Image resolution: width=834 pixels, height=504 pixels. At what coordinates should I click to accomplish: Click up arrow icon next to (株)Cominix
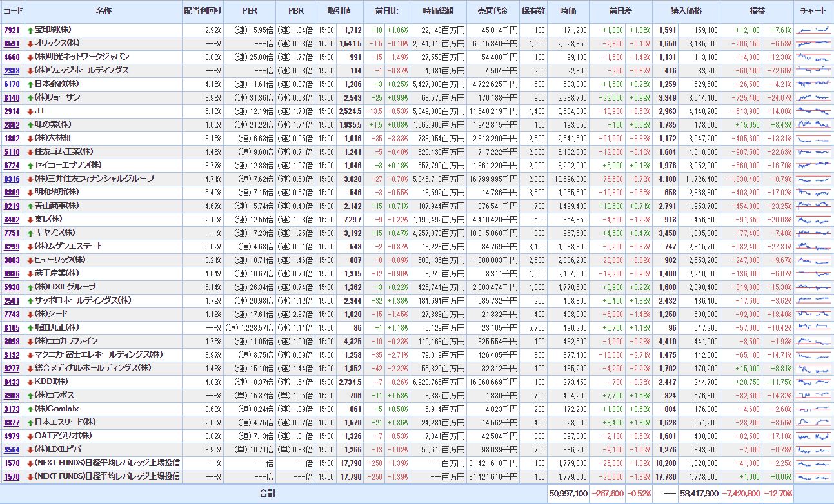click(x=30, y=409)
